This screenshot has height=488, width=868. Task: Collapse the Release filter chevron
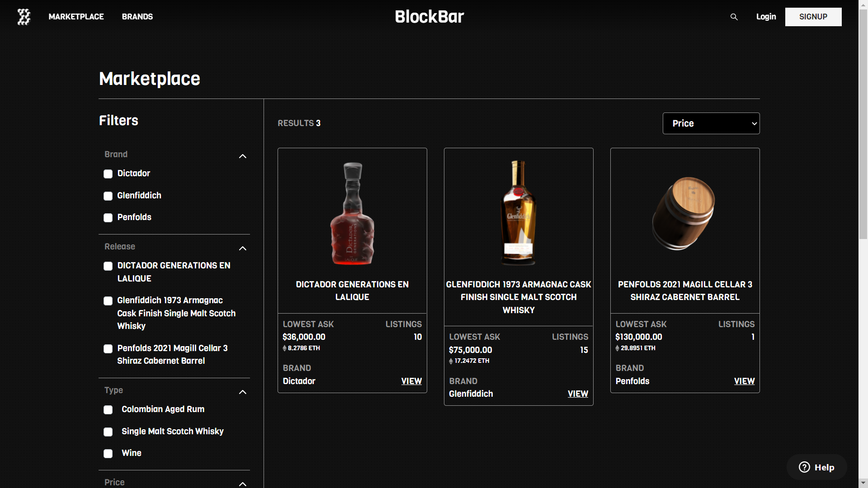coord(242,248)
